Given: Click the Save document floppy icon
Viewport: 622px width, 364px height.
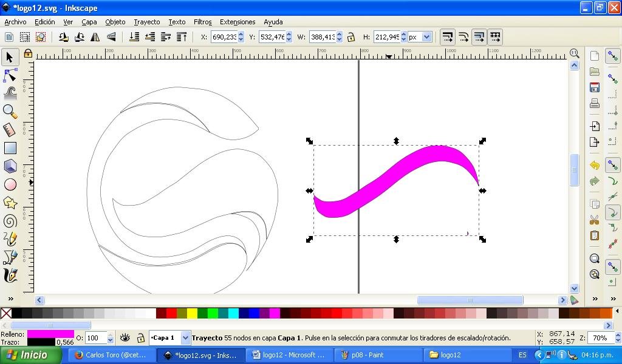Looking at the screenshot, I should [x=594, y=87].
